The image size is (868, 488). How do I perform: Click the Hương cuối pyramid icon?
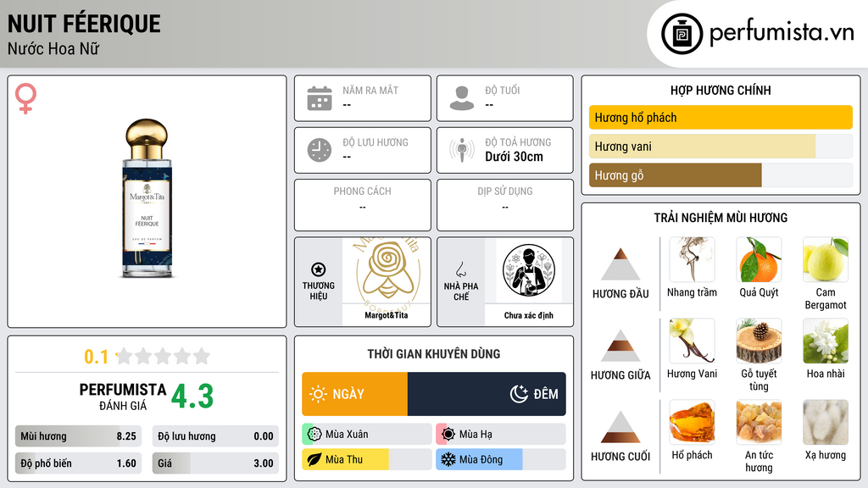coord(620,427)
